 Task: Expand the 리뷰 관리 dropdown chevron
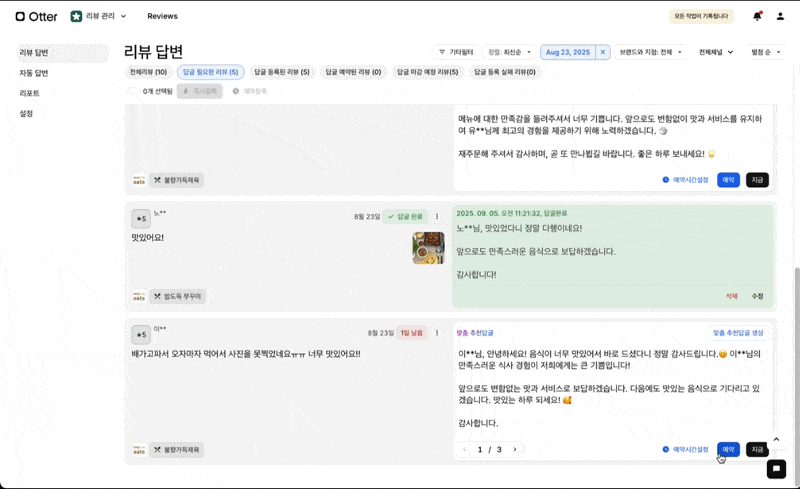(123, 16)
